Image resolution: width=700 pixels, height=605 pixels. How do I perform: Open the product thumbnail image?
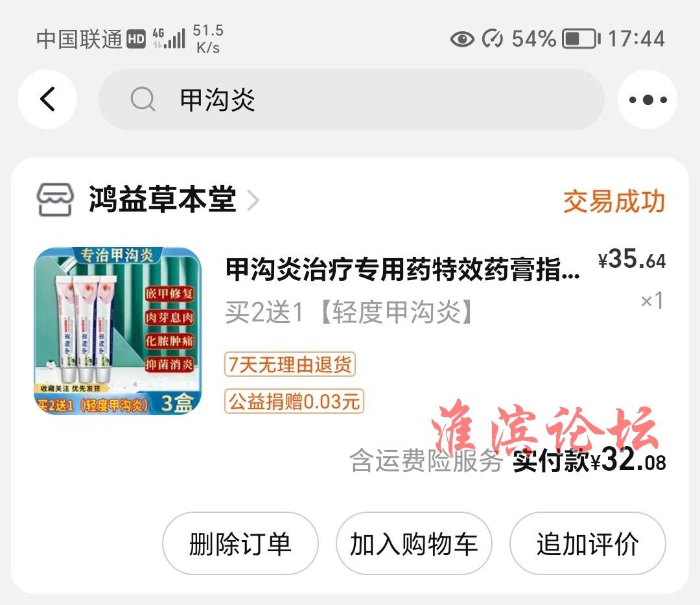point(118,331)
